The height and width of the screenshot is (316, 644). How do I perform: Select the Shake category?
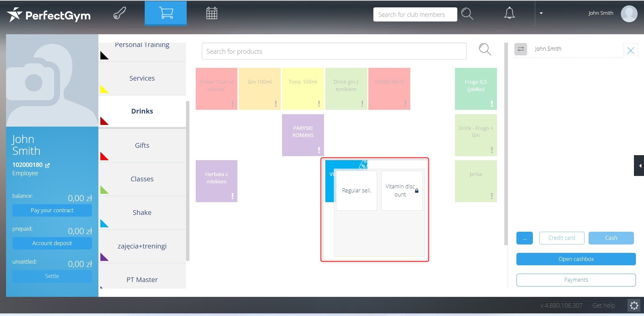[x=142, y=213]
